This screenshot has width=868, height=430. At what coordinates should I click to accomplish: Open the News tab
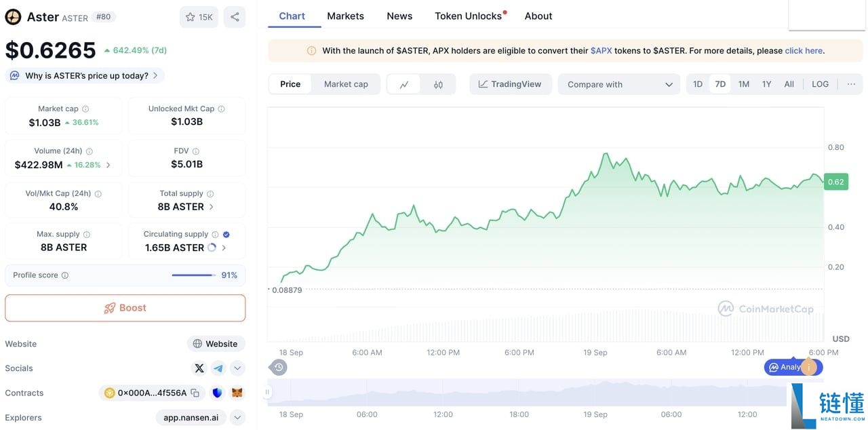[399, 16]
